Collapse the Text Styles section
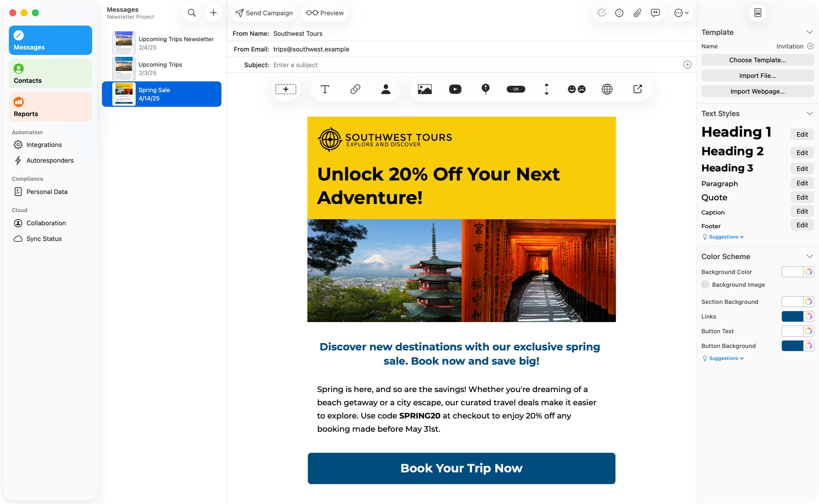 click(x=810, y=113)
